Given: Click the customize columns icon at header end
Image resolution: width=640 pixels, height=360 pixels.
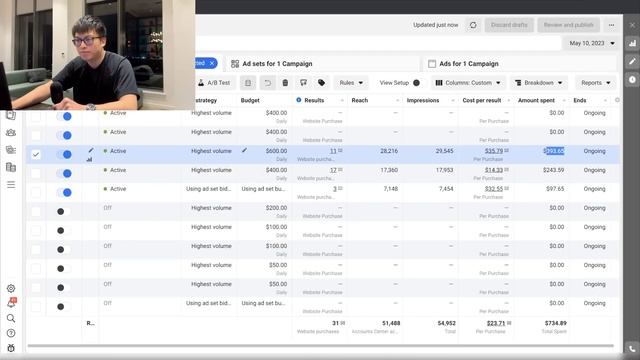Looking at the screenshot, I should click(x=617, y=100).
